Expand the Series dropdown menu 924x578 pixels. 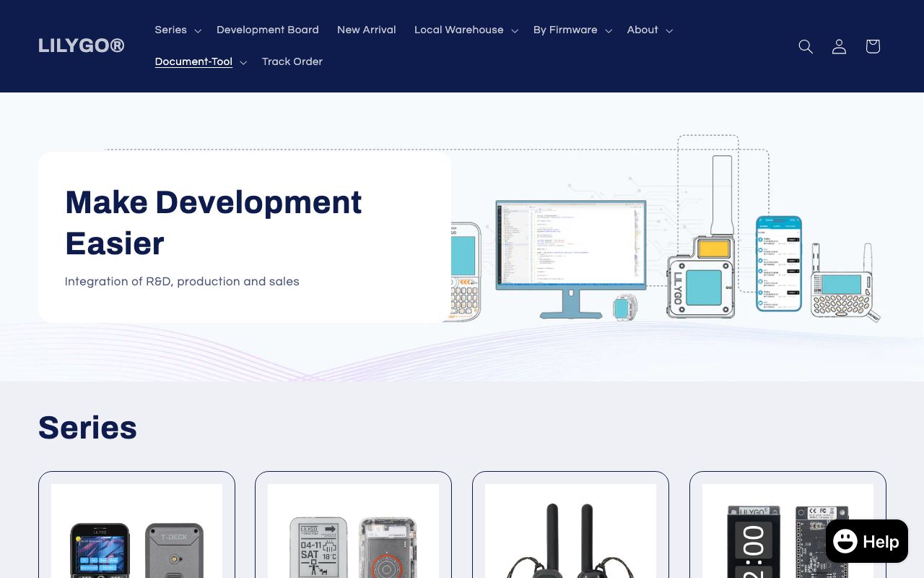tap(178, 30)
